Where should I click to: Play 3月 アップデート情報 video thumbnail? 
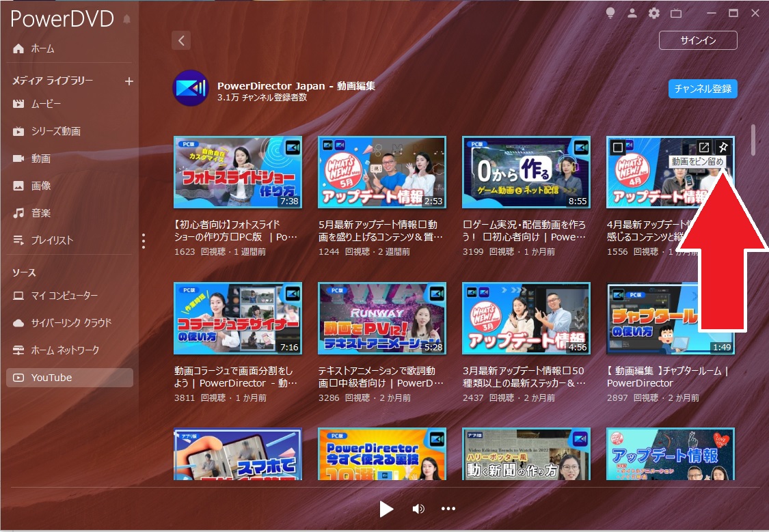pyautogui.click(x=526, y=318)
